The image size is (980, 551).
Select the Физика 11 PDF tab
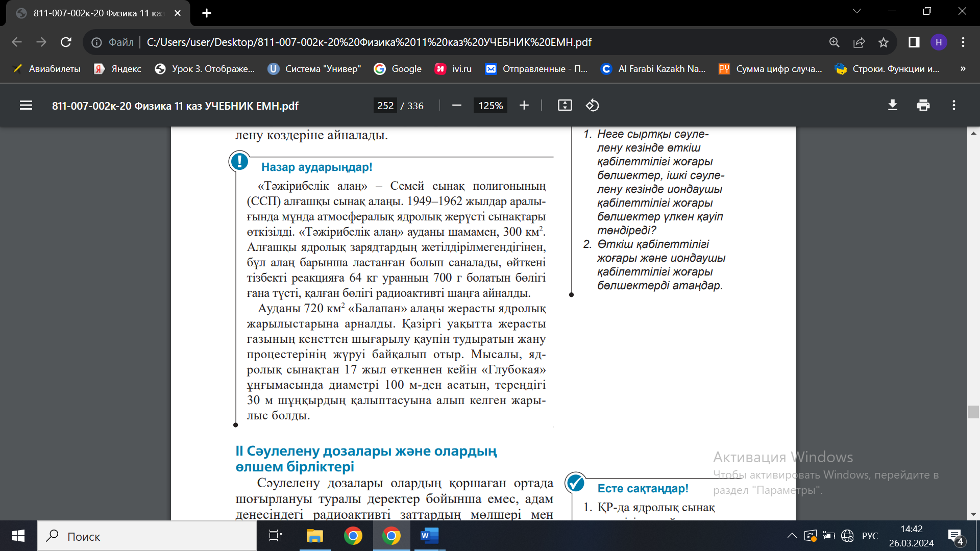click(97, 13)
